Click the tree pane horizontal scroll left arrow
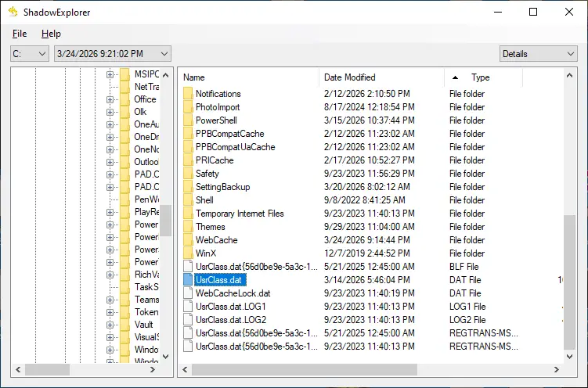The width and height of the screenshot is (588, 388). click(18, 370)
